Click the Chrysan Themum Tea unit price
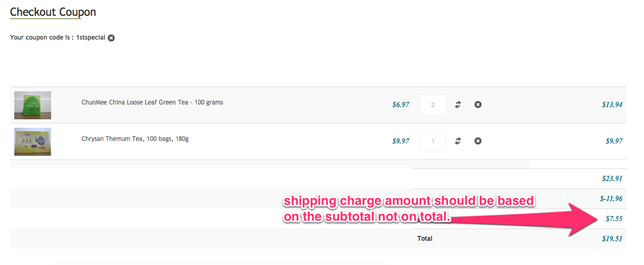The height and width of the screenshot is (265, 644). pos(401,141)
